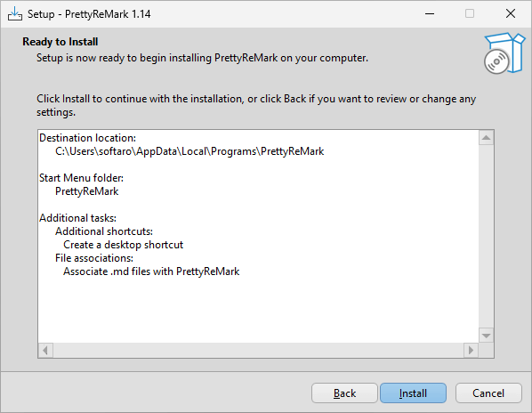Click the scroll left arrow in summary box

(x=45, y=350)
